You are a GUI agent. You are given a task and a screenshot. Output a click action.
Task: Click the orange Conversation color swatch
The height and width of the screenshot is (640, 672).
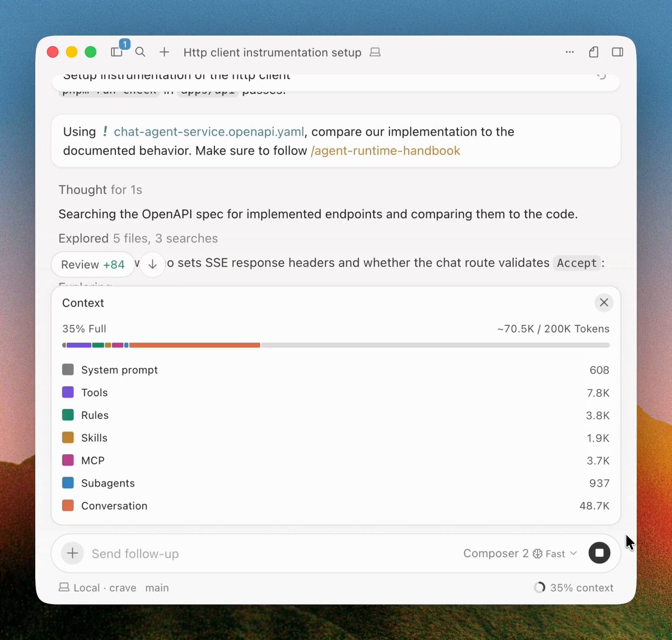pos(68,506)
